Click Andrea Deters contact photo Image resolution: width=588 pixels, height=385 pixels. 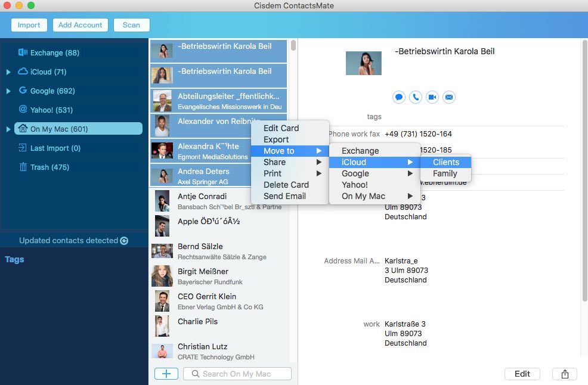pyautogui.click(x=162, y=176)
